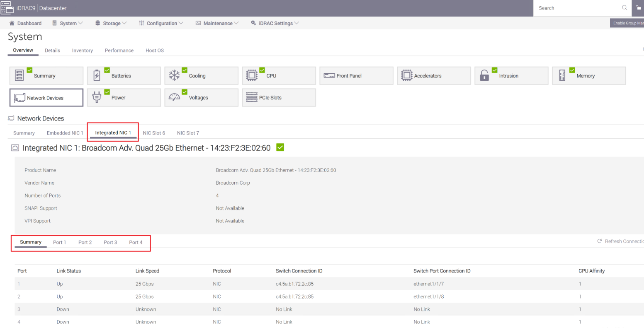Screen dimensions: 644x328
Task: Click the Power plug tile icon
Action: click(x=96, y=97)
